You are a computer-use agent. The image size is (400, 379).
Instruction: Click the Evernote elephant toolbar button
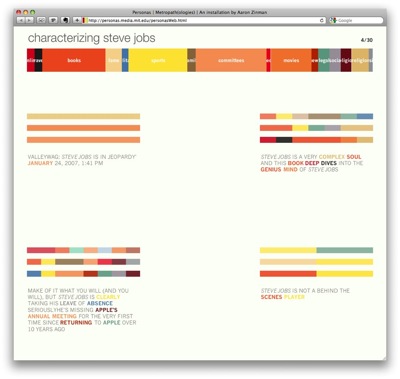coord(65,20)
